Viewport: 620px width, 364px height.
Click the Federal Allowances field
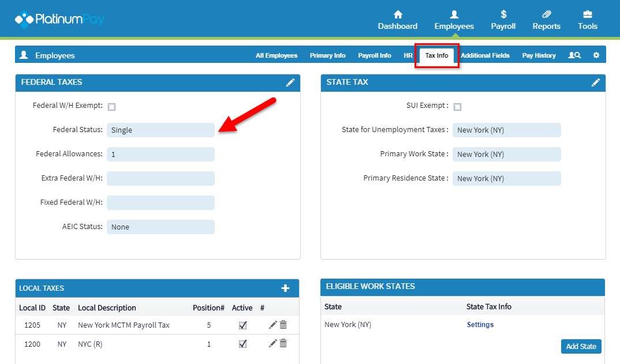coord(160,154)
